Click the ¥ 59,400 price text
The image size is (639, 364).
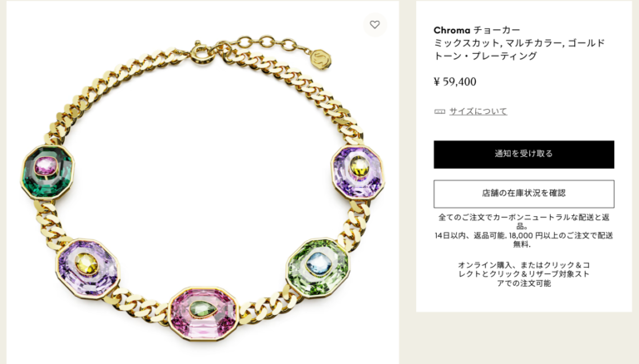pos(455,81)
